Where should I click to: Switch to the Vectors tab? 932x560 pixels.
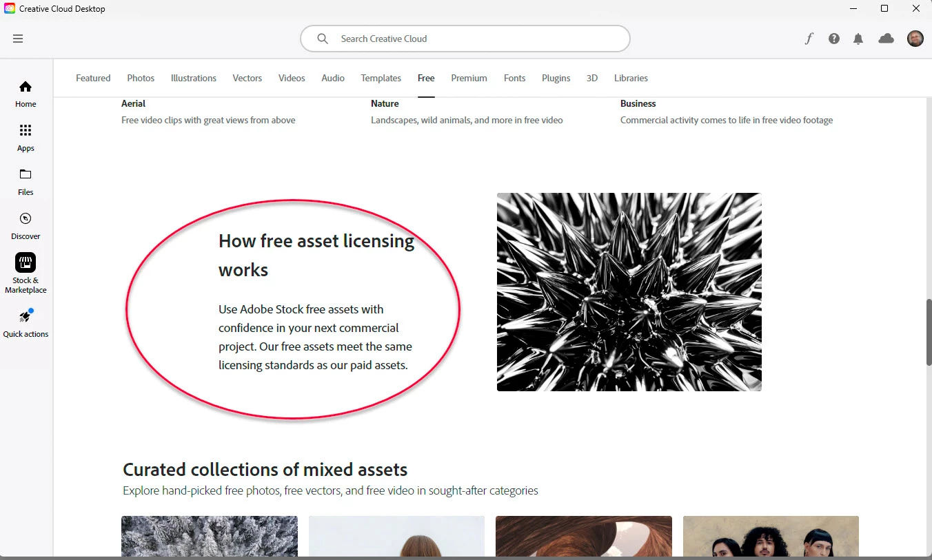click(247, 78)
